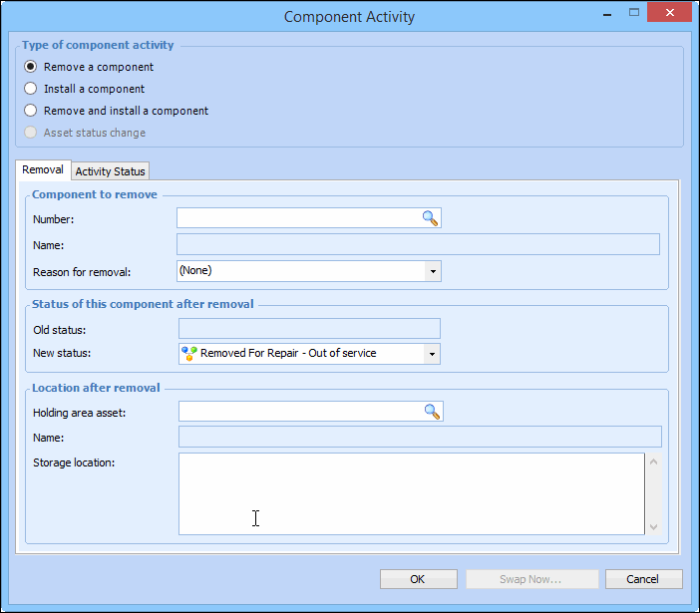This screenshot has height=613, width=700.
Task: Click inside the Number input field
Action: [297, 218]
